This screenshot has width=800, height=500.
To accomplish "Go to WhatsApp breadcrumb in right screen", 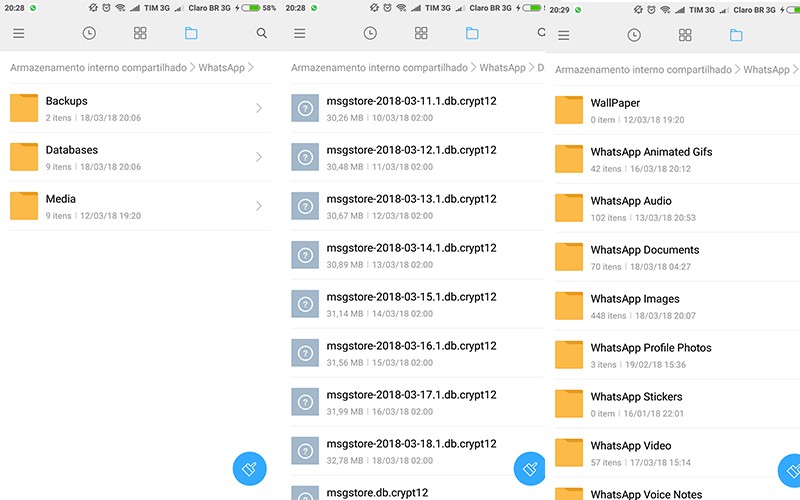I will [766, 70].
